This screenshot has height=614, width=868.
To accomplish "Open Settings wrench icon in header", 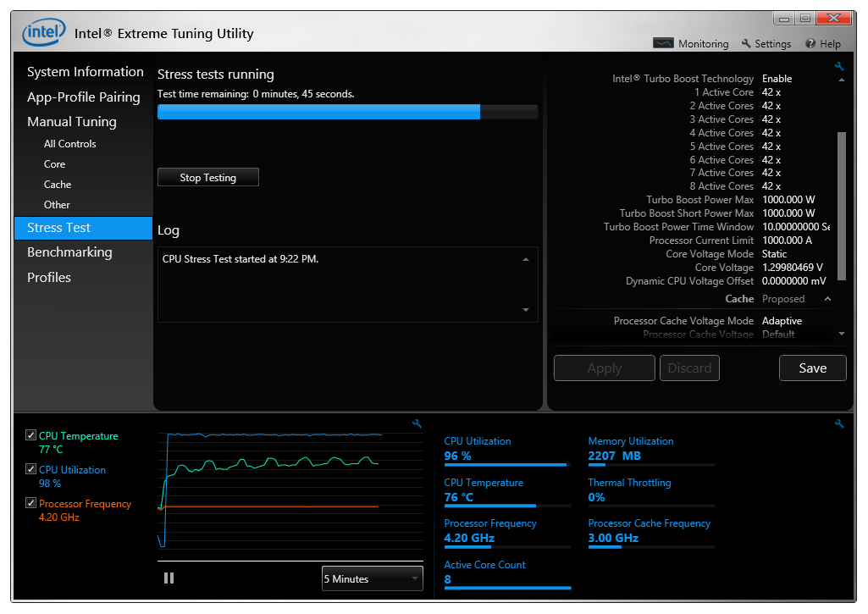I will pos(746,43).
